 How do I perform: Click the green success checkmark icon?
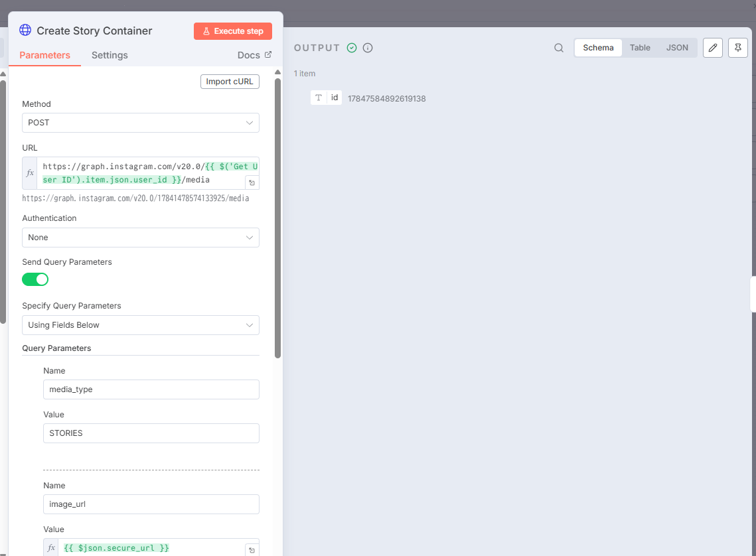(352, 48)
